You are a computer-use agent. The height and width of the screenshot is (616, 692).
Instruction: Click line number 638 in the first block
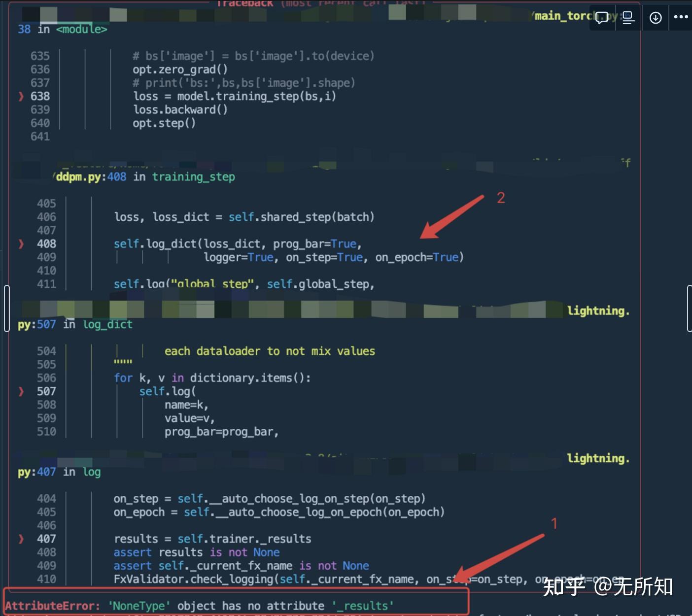40,96
